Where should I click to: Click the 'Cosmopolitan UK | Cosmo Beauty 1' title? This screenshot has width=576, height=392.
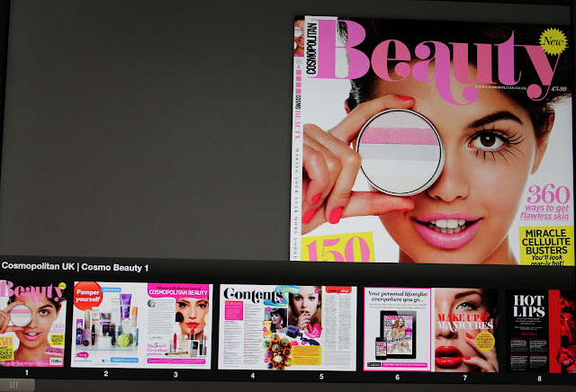click(75, 267)
